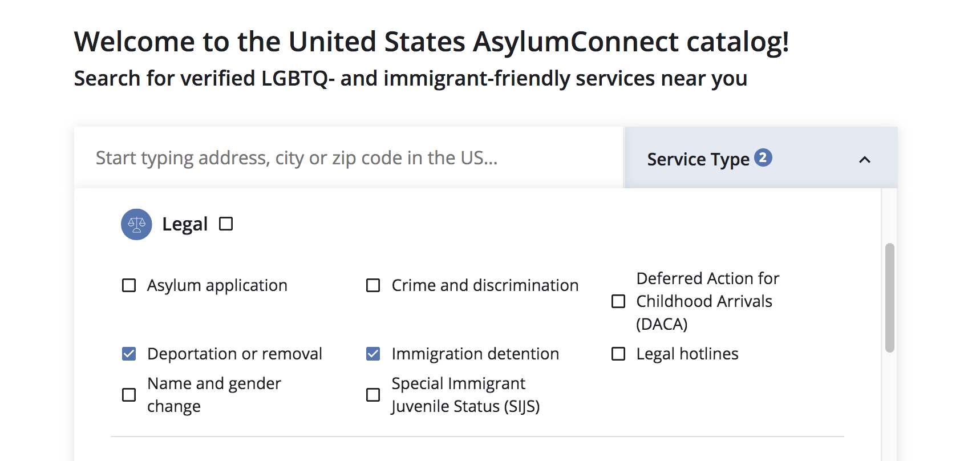
Task: Click the Deferred Action for Childhood Arrivals label
Action: (x=708, y=301)
